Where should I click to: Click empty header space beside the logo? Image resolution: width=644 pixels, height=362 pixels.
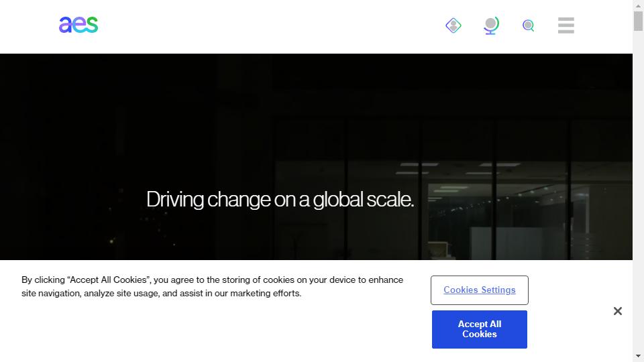(x=268, y=25)
